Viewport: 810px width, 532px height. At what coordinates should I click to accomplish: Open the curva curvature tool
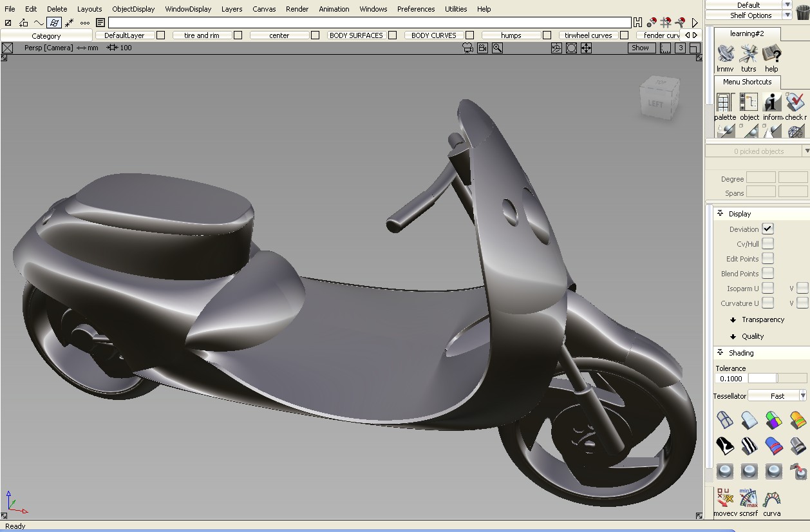click(x=772, y=499)
